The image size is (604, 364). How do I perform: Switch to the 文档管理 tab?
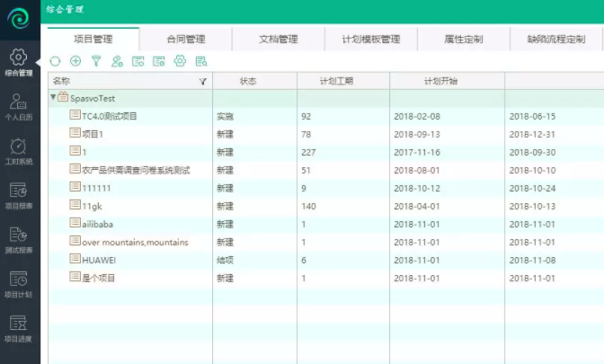pos(278,40)
